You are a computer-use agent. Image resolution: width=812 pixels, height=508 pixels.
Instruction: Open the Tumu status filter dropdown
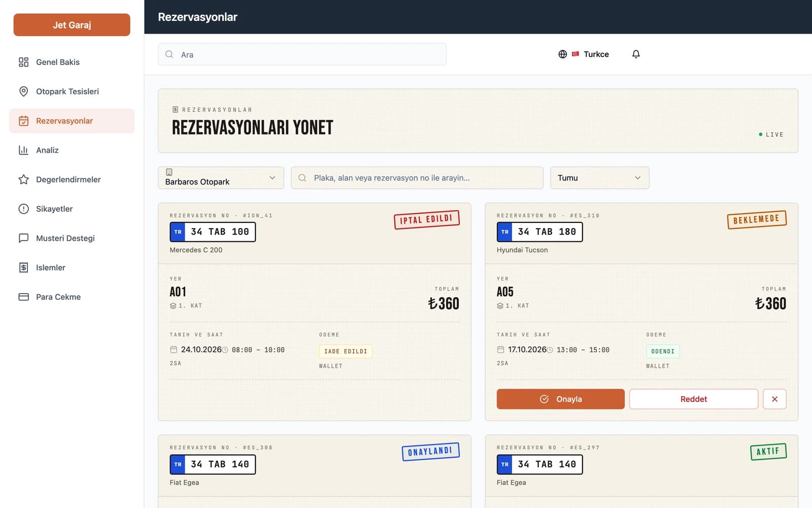(x=599, y=178)
